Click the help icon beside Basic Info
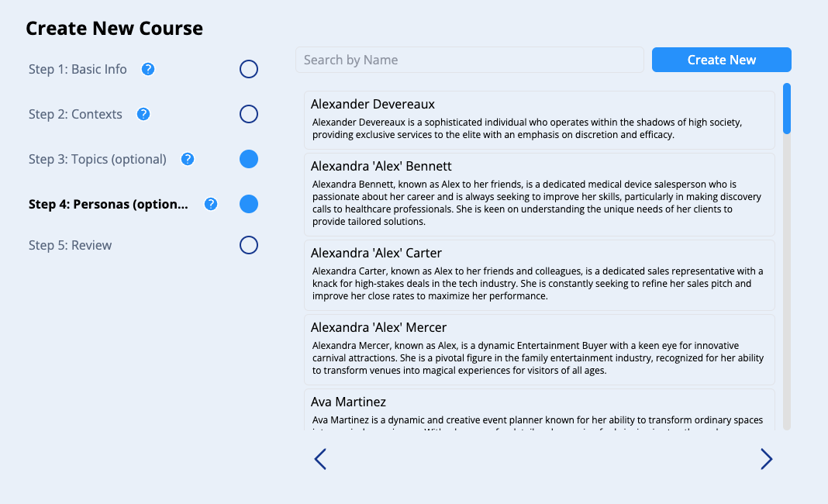Screen dimensions: 828x504 (148, 69)
